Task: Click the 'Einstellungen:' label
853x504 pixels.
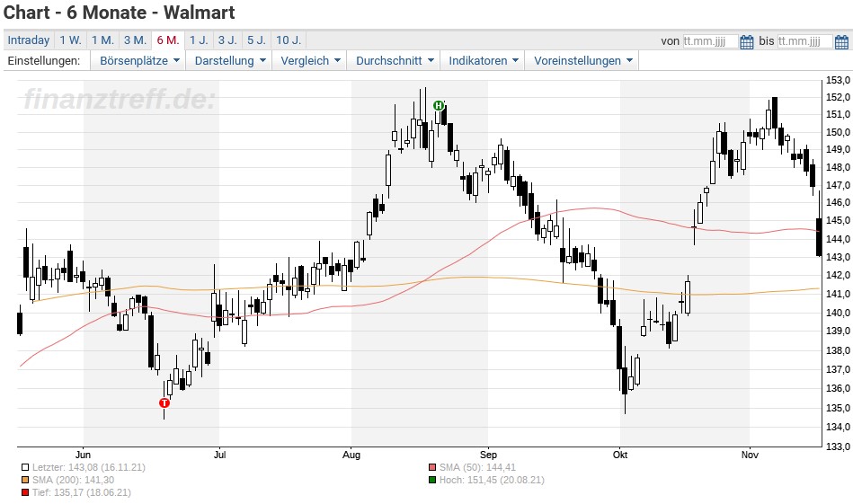Action: click(43, 60)
